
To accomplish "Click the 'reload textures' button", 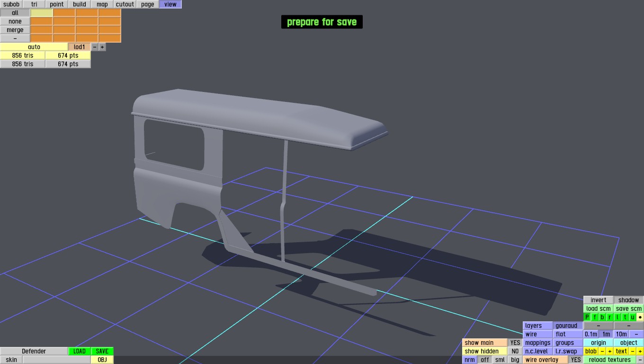I will click(610, 360).
